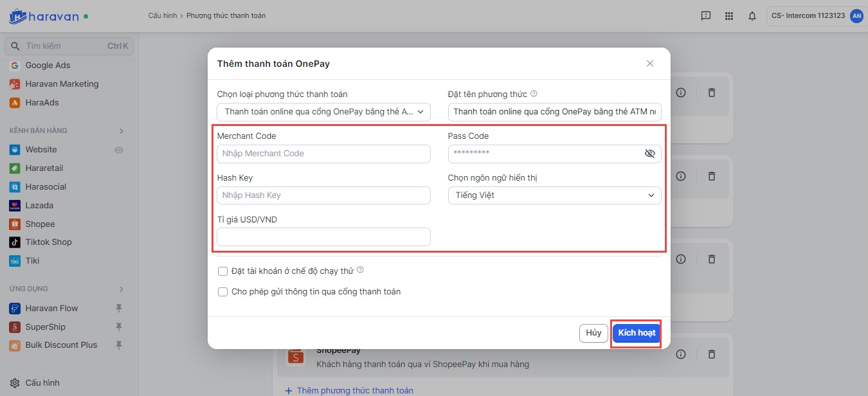Open the Tiếng Việt language dropdown
The image size is (868, 396).
pyautogui.click(x=554, y=195)
